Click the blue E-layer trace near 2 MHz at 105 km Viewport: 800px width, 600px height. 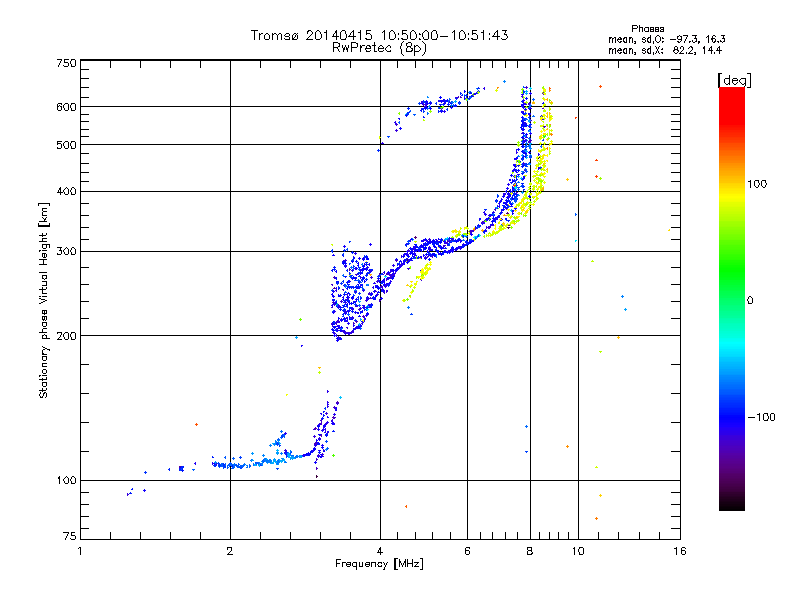tap(232, 465)
